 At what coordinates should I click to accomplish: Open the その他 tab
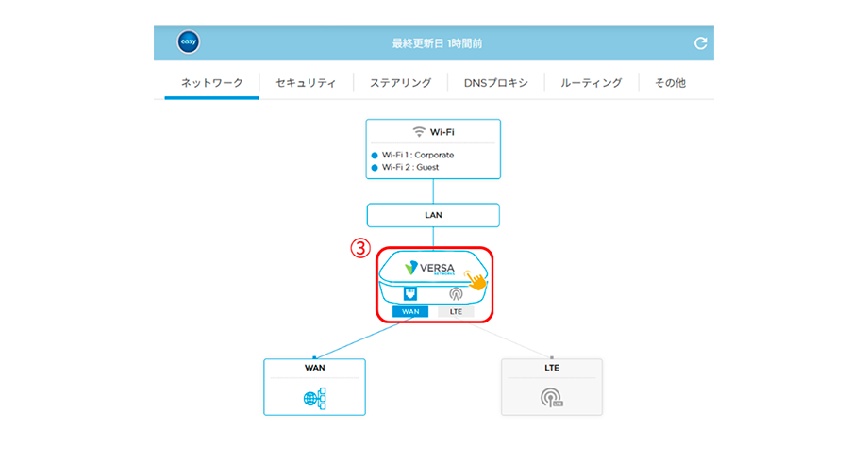pyautogui.click(x=676, y=83)
